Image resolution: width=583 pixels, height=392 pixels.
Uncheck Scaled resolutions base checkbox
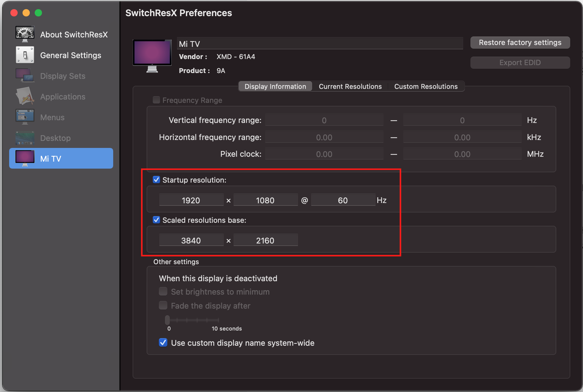point(156,220)
